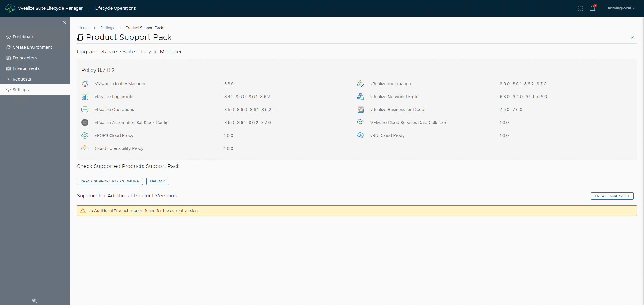Open Requests in the sidebar
This screenshot has height=305, width=644.
click(x=35, y=79)
